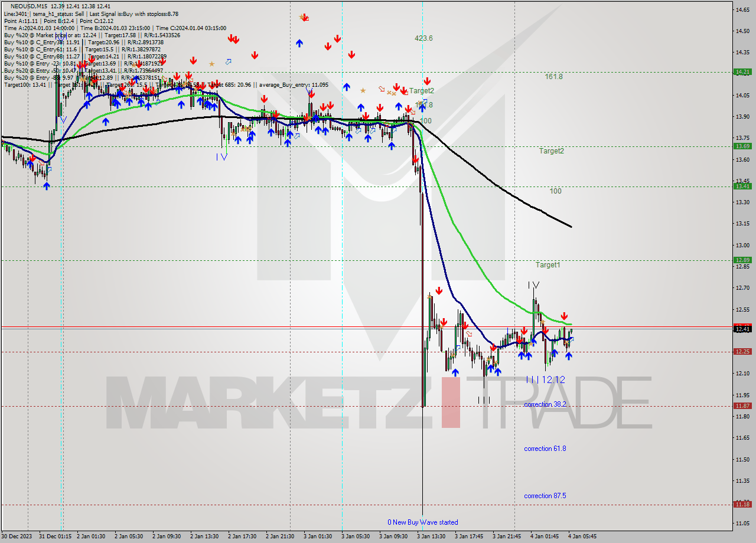Click the red 11.87 price tag

tap(742, 406)
